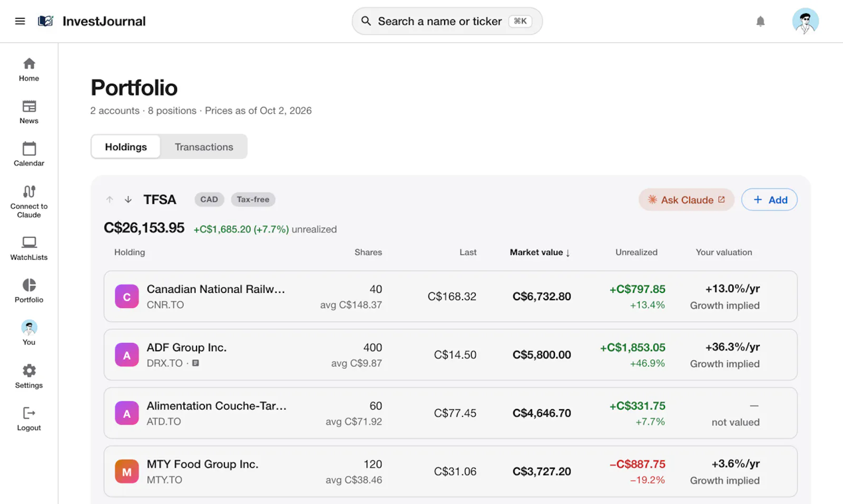Open Connect to Claude in sidebar
This screenshot has height=504, width=843.
(x=29, y=201)
